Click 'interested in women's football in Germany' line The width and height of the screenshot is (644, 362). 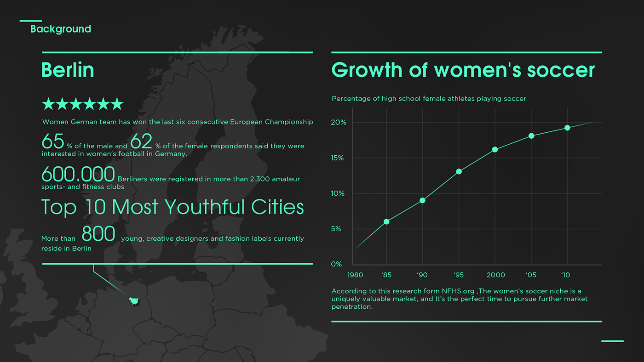(114, 154)
